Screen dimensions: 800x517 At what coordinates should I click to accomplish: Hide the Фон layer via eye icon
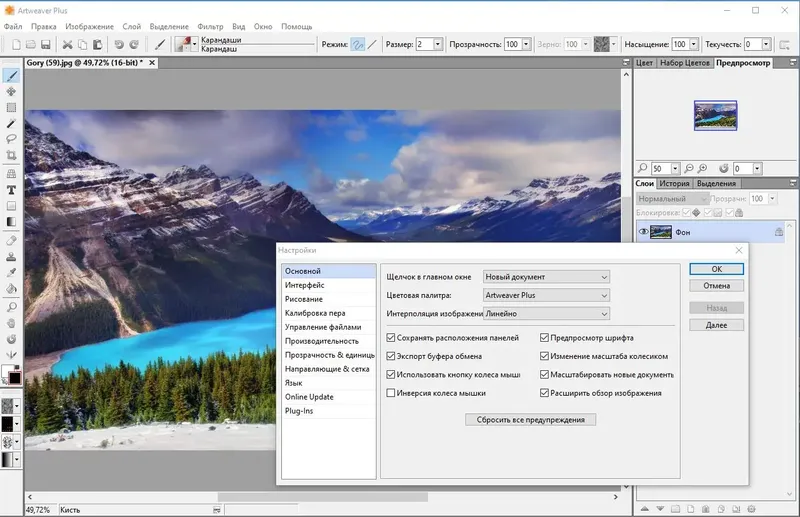coord(643,232)
